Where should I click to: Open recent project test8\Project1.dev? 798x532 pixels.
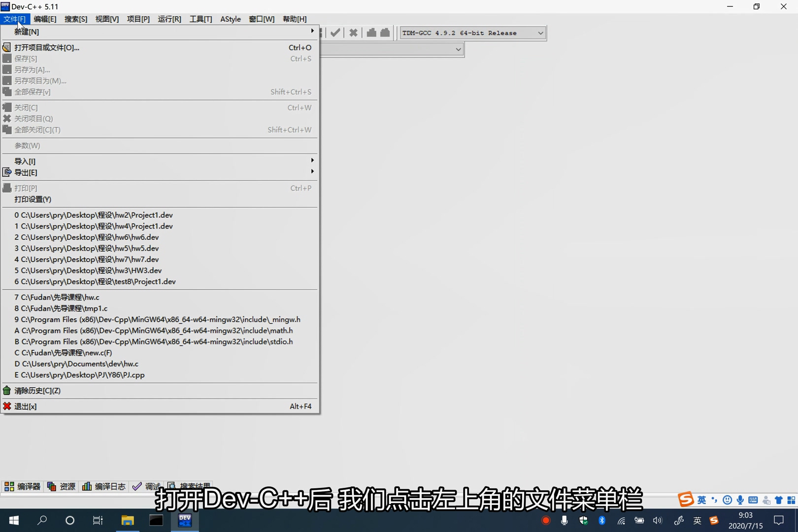(160, 282)
